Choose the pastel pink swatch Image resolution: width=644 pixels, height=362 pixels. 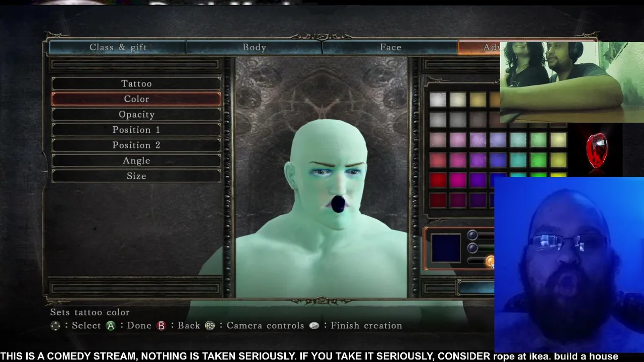point(458,140)
